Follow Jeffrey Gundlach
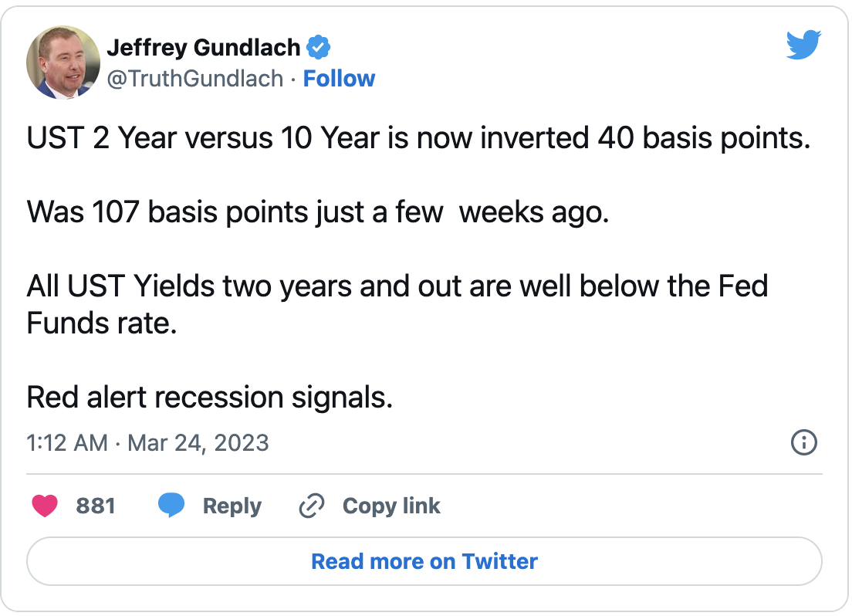 (x=339, y=79)
